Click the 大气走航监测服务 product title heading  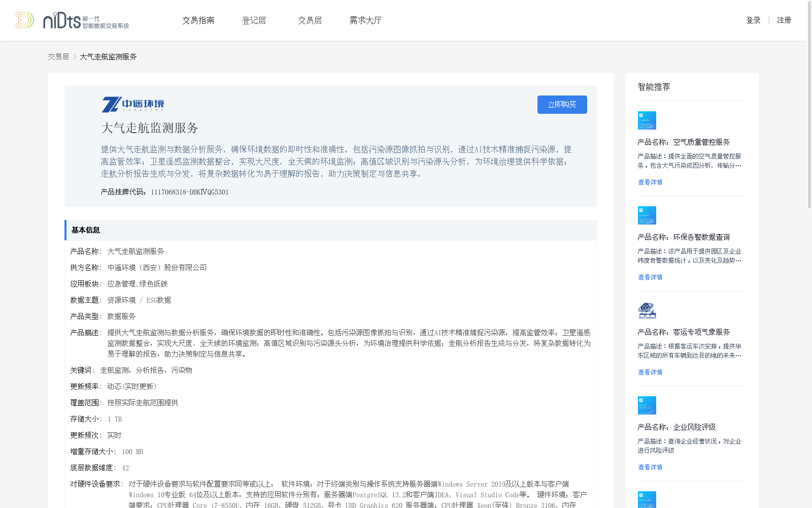[150, 128]
